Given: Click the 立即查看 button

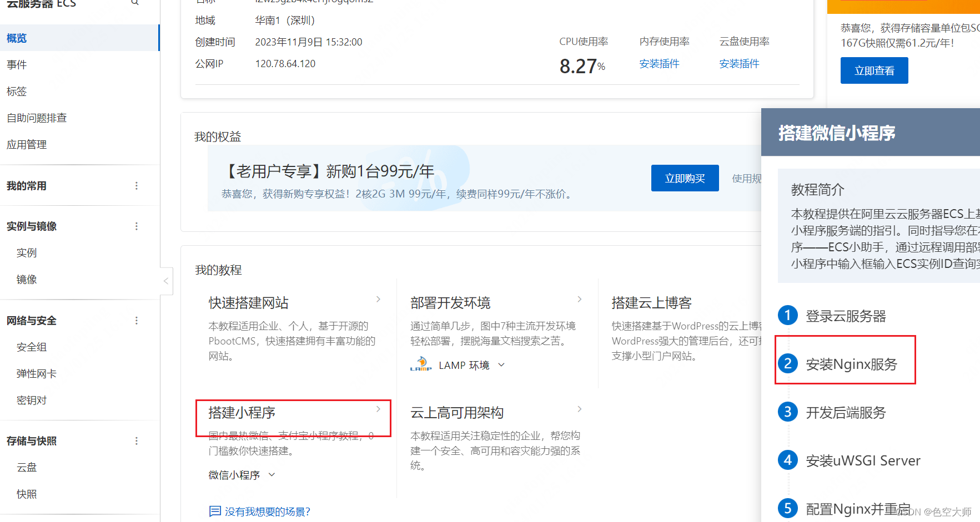Looking at the screenshot, I should point(874,70).
